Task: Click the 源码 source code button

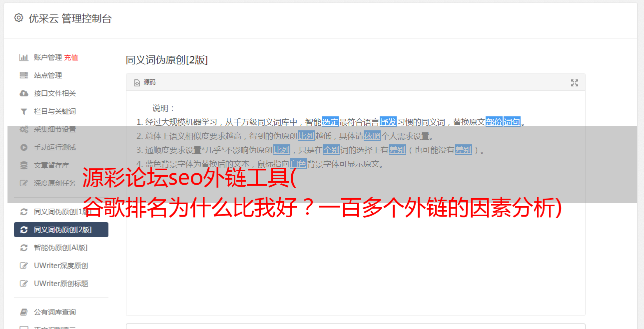Action: pyautogui.click(x=145, y=82)
